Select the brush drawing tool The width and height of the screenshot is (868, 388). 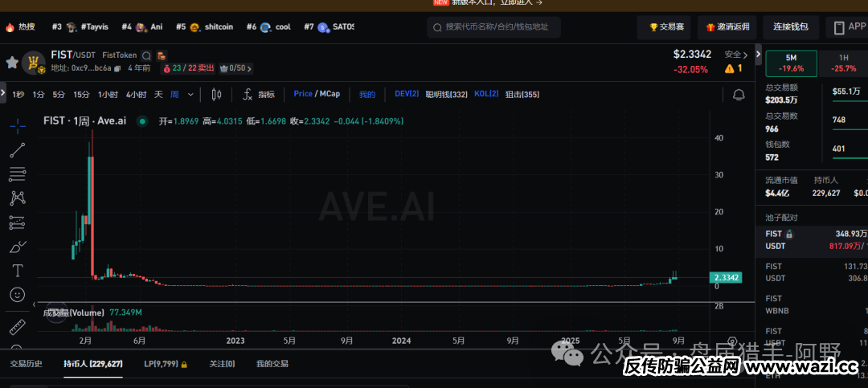(18, 247)
